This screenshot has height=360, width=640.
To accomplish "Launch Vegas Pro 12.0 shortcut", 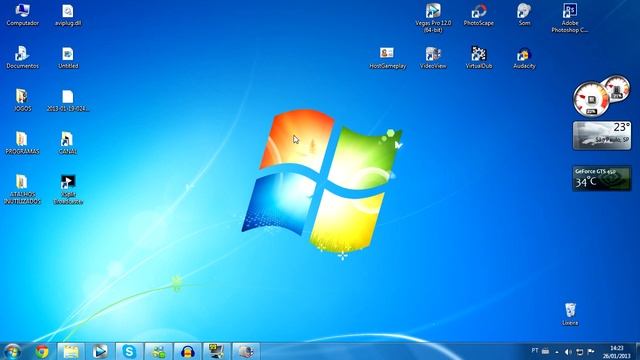I will coord(433,18).
